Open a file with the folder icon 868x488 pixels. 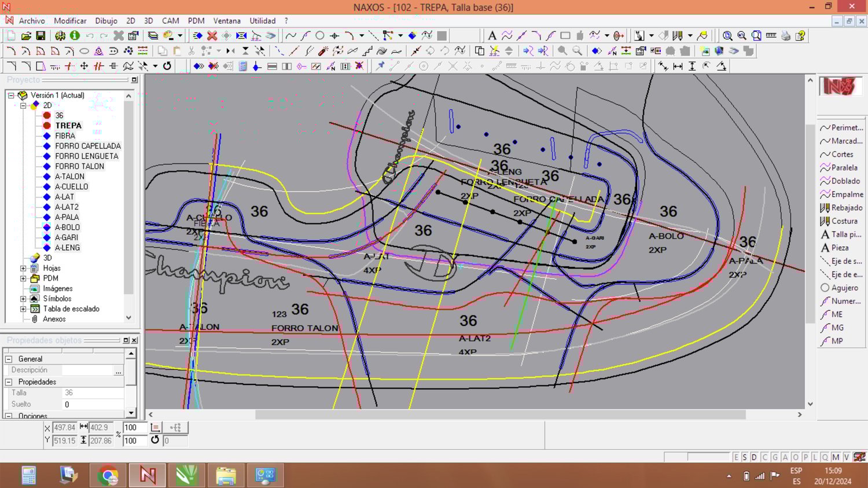point(25,36)
